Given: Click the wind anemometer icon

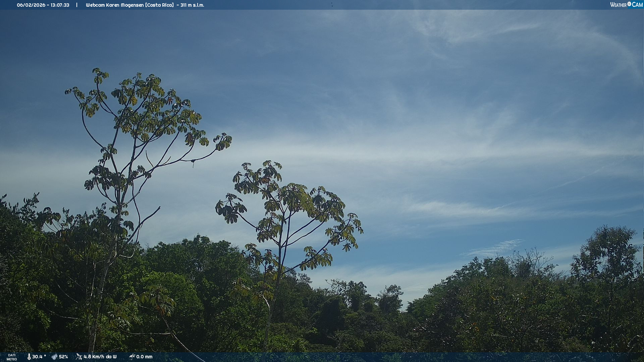Looking at the screenshot, I should click(x=79, y=357).
